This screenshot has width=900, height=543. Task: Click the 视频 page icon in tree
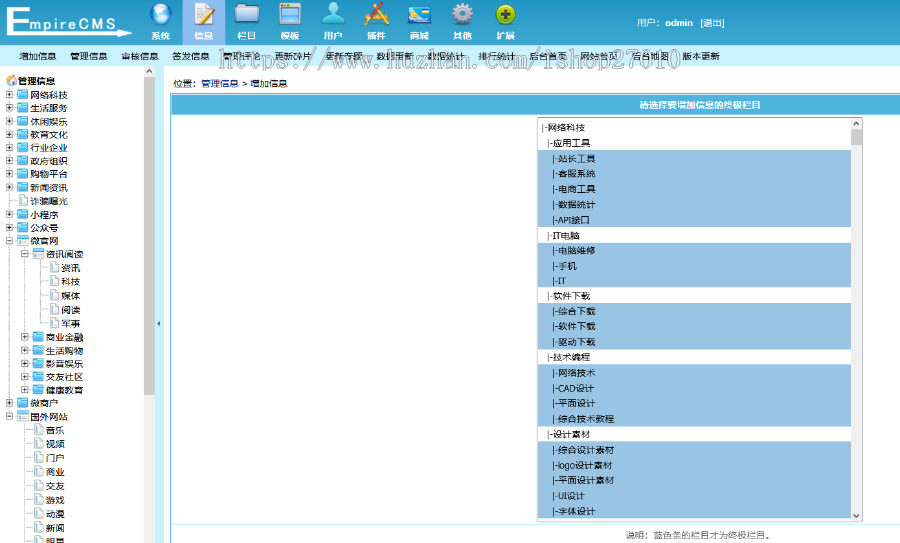[39, 444]
